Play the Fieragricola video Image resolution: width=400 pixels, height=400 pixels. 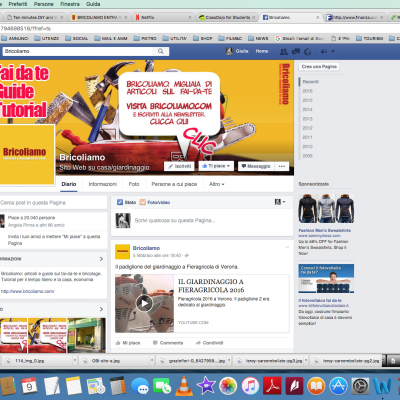[x=144, y=303]
